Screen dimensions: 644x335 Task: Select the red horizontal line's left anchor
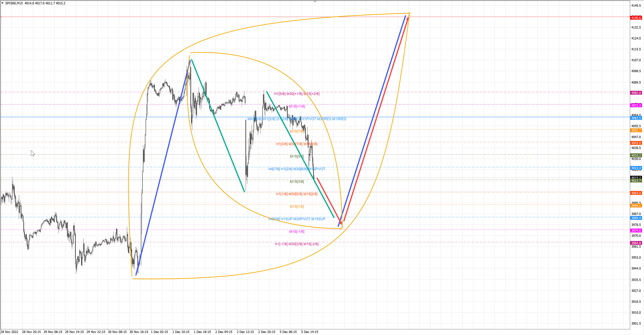(1, 17)
